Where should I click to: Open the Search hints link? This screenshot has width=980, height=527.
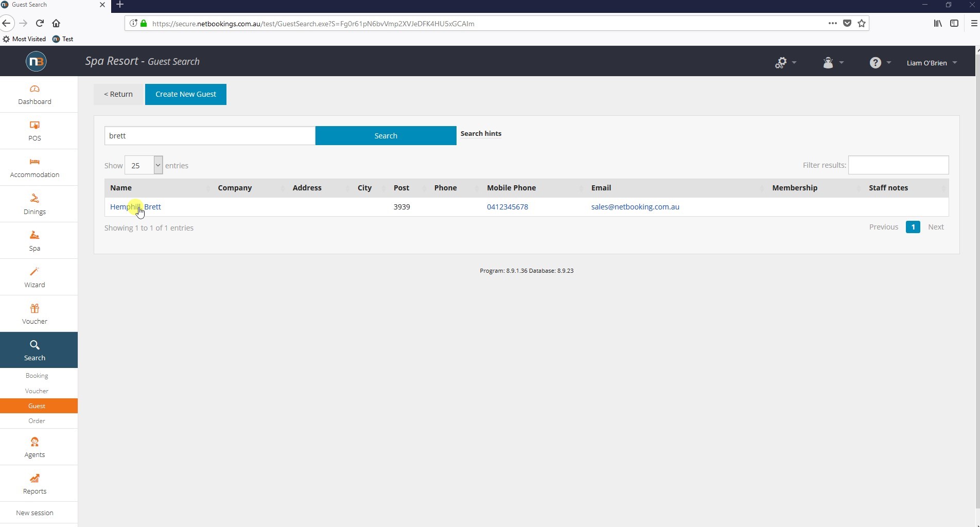(x=481, y=134)
